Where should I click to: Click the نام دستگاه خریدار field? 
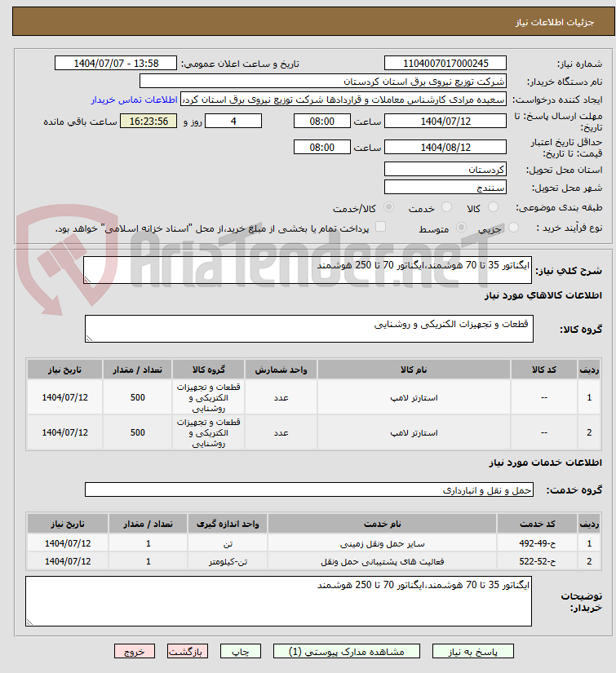click(x=323, y=81)
